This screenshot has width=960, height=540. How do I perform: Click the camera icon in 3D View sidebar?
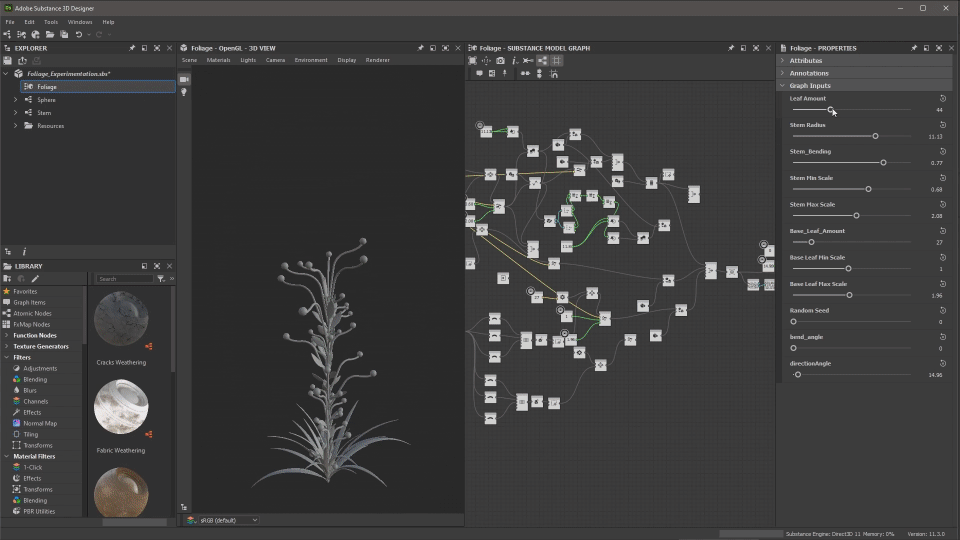(184, 80)
